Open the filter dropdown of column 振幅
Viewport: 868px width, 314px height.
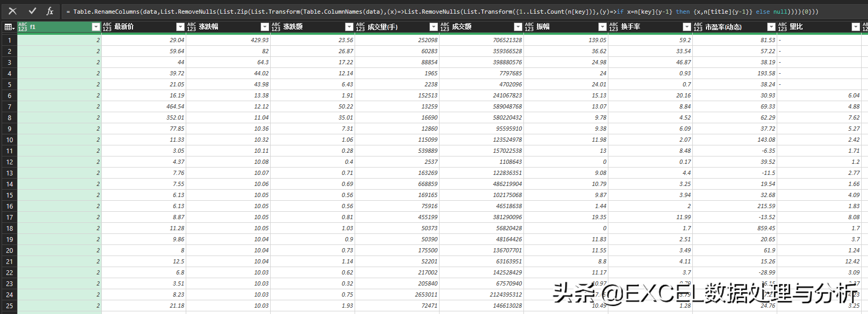[602, 27]
